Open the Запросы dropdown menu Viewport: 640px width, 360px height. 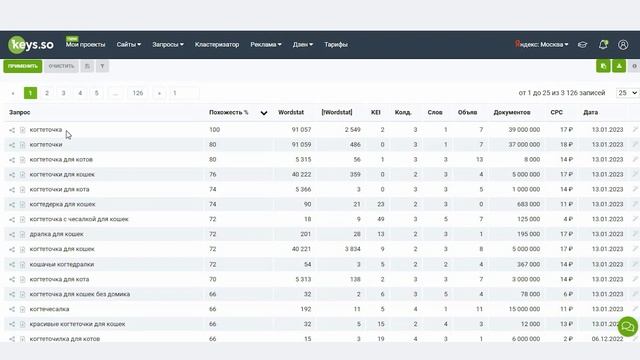tap(168, 44)
